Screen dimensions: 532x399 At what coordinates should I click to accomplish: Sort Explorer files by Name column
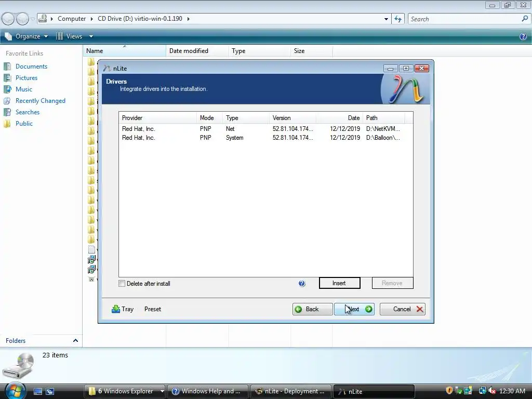click(125, 51)
